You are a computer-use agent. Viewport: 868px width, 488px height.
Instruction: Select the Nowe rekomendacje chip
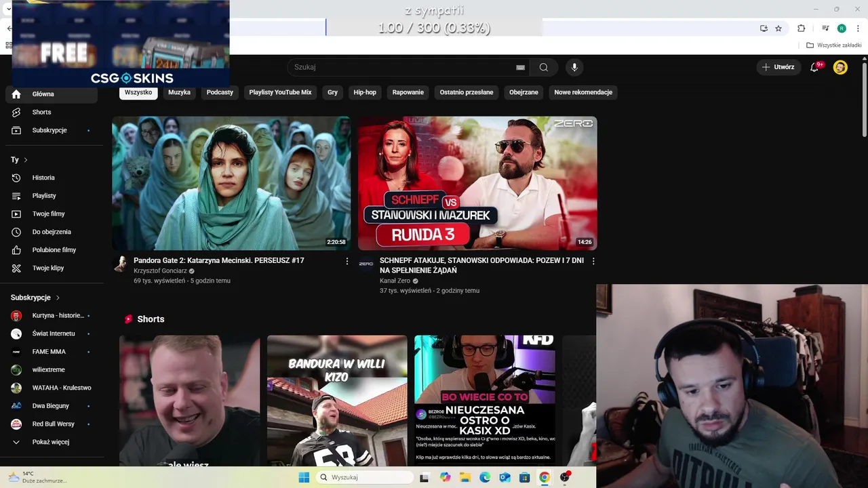pos(583,92)
